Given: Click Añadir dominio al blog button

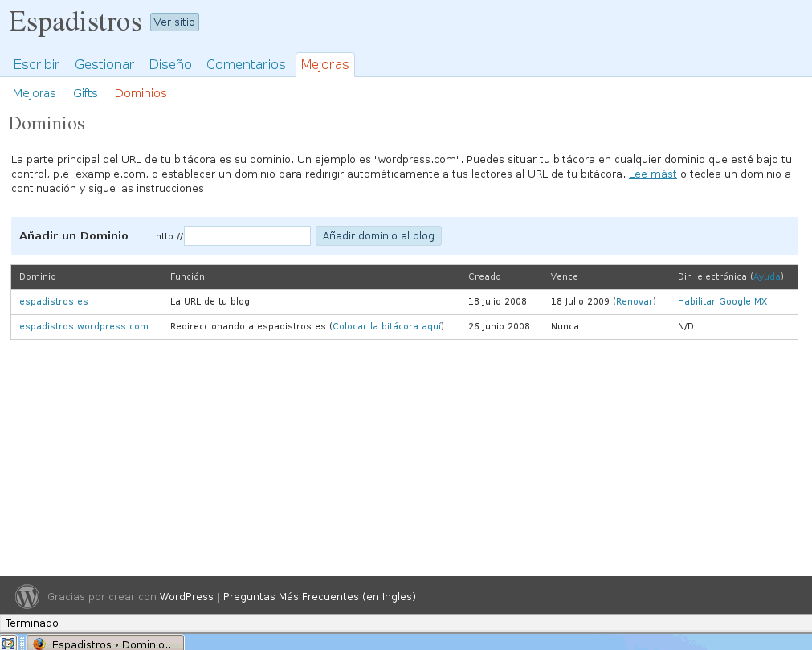Looking at the screenshot, I should click(x=378, y=235).
